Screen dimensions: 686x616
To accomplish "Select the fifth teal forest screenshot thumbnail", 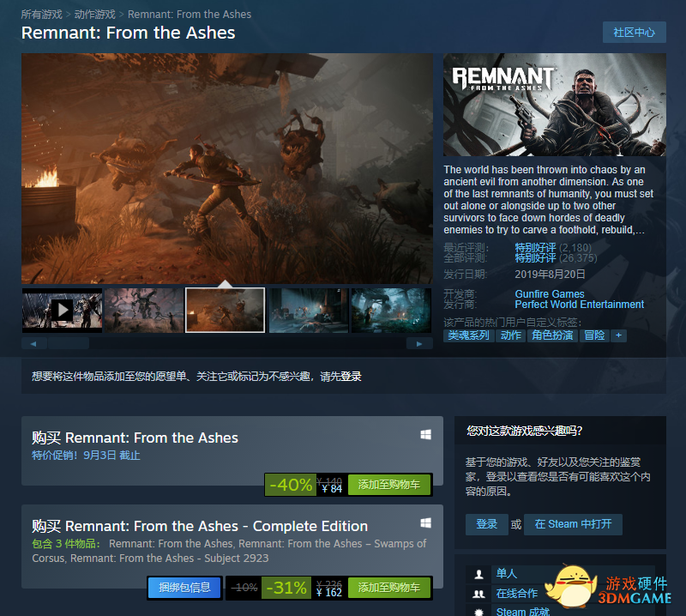I will (391, 310).
